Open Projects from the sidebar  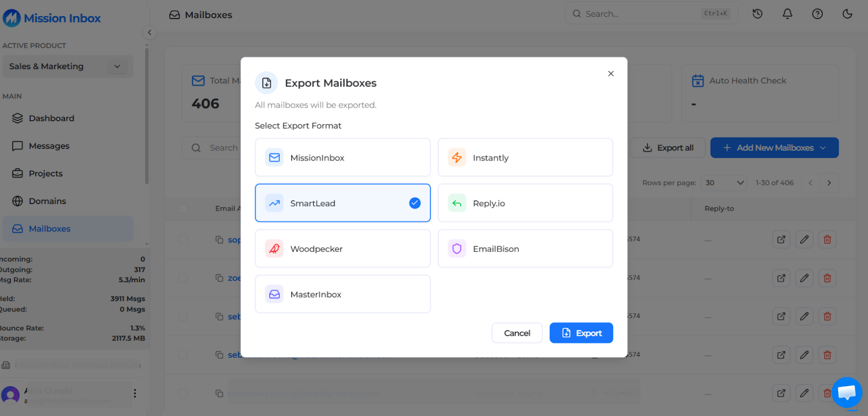click(x=68, y=174)
